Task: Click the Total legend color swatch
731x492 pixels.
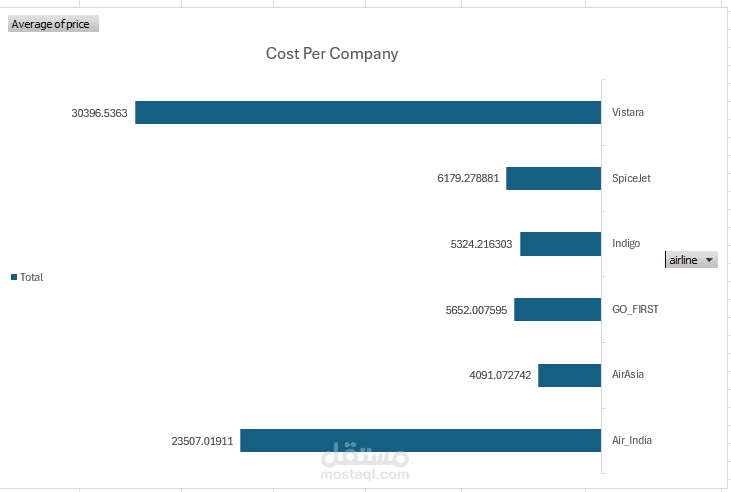Action: tap(14, 277)
